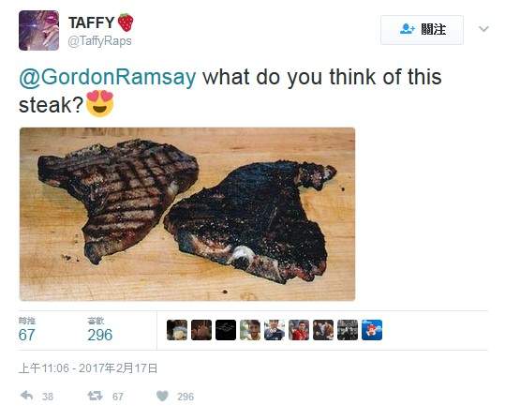Open the @GordonRamsay mention link
The image size is (505, 420).
pyautogui.click(x=107, y=77)
